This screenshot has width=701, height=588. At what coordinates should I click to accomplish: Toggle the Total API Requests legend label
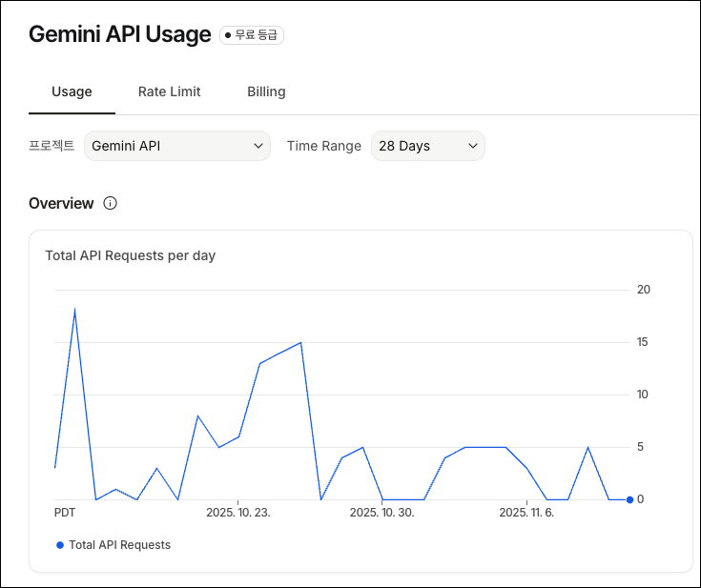(119, 545)
